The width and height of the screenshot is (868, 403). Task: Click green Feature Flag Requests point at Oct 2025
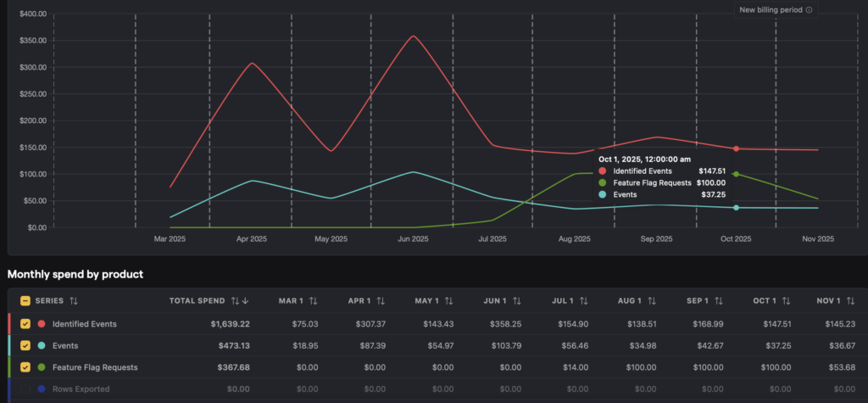tap(736, 174)
